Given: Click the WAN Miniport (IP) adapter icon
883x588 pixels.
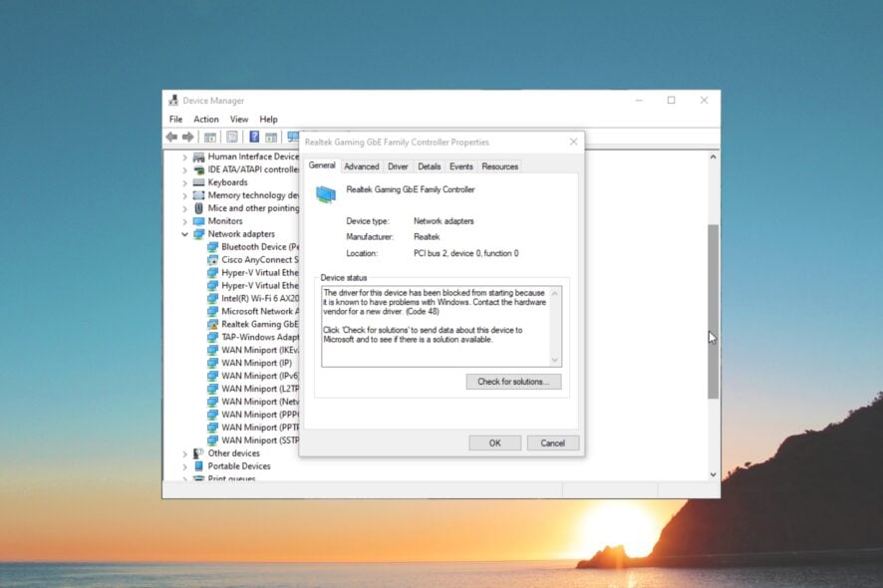Looking at the screenshot, I should [212, 364].
